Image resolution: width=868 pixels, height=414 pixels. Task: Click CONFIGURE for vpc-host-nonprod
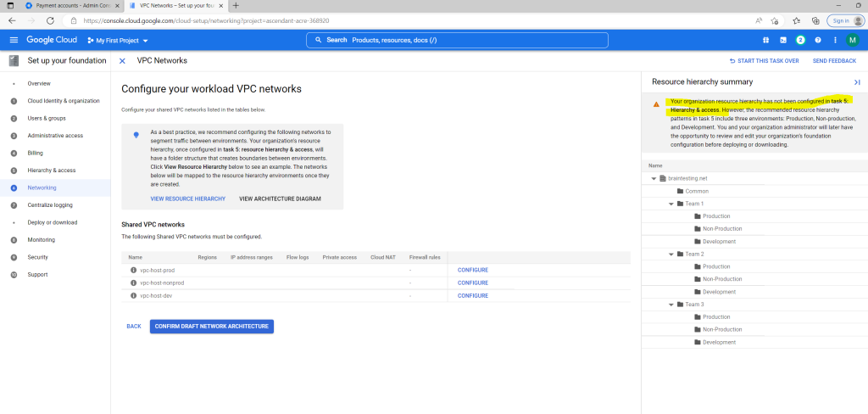point(473,283)
